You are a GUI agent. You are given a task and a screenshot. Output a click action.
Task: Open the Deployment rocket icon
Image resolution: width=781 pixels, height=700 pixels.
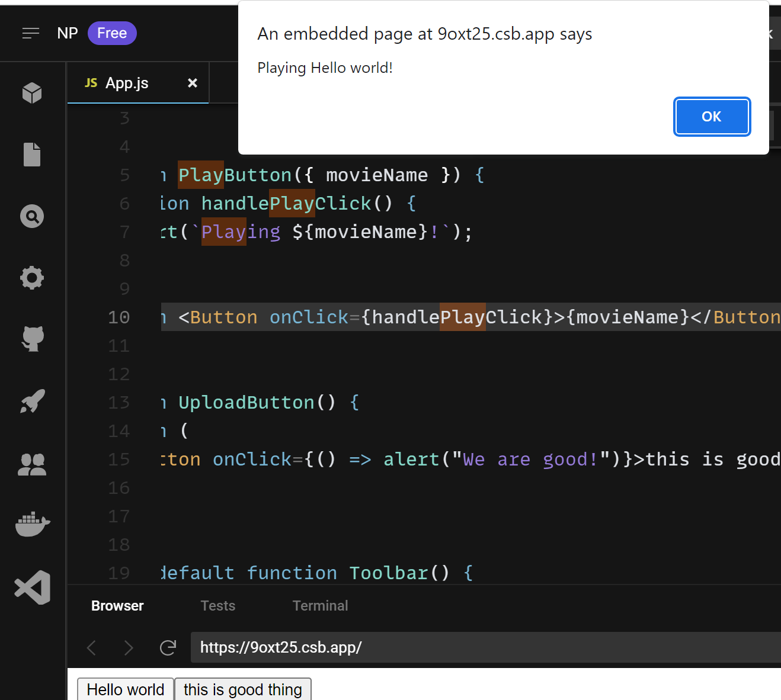pos(33,401)
